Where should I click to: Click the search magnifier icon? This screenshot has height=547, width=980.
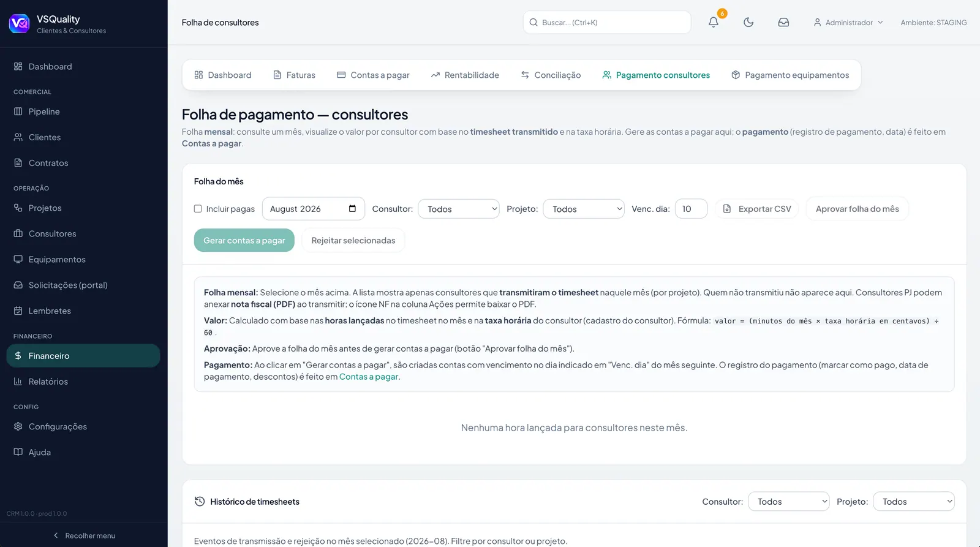533,23
